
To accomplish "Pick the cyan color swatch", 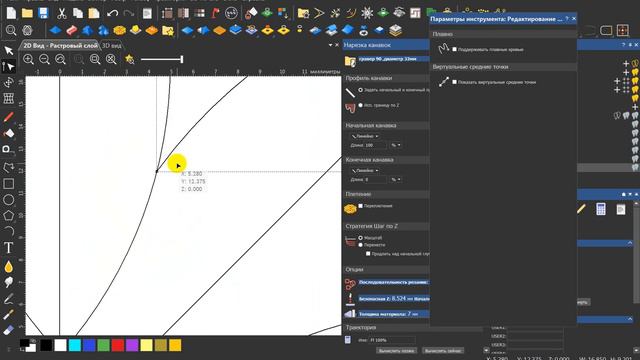I will tap(75, 345).
